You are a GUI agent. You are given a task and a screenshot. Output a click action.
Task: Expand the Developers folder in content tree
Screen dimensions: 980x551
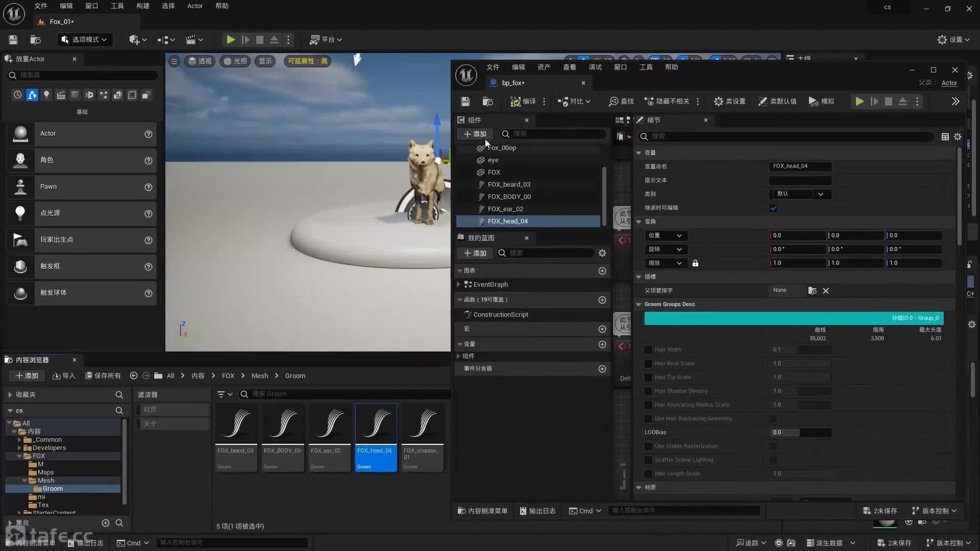(19, 448)
